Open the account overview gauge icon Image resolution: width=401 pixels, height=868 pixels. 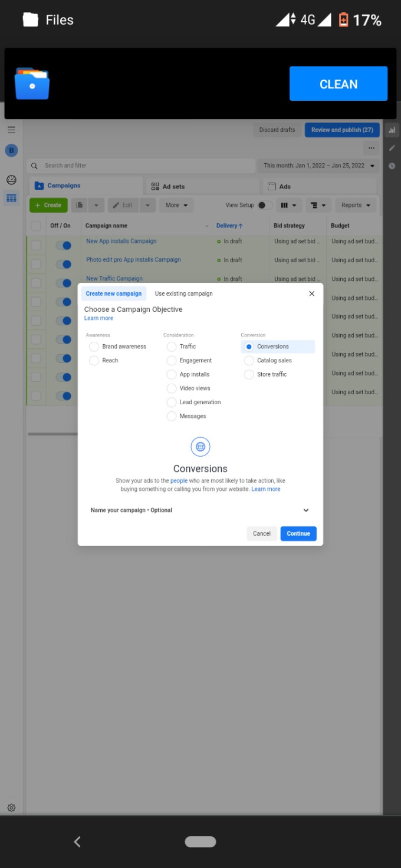click(11, 180)
